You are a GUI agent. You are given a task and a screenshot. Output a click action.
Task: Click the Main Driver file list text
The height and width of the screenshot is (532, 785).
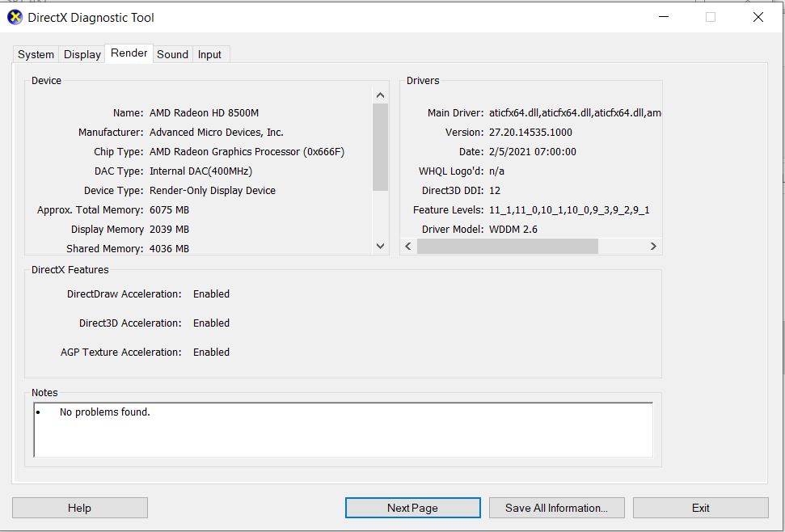click(x=575, y=113)
